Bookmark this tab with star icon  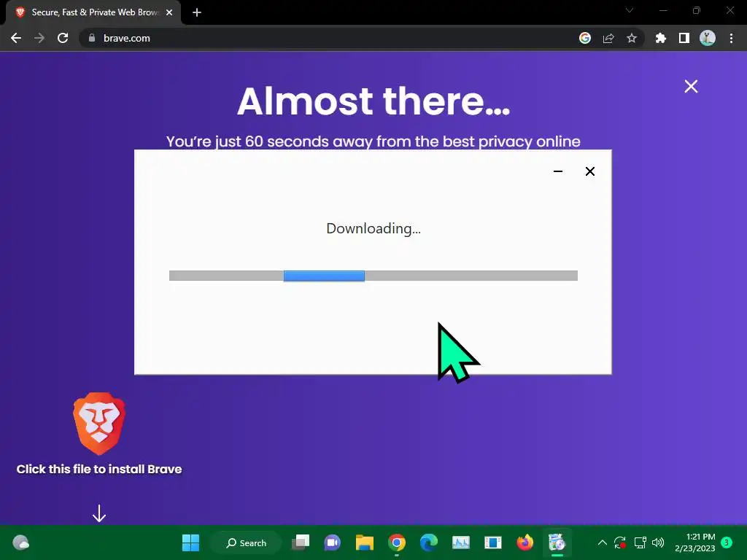(x=632, y=38)
